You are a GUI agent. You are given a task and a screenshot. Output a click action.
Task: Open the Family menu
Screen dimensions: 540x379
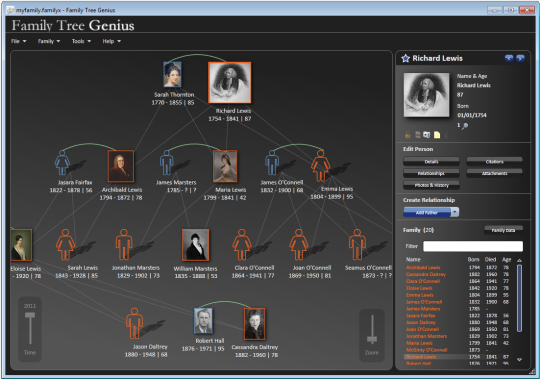(x=49, y=41)
